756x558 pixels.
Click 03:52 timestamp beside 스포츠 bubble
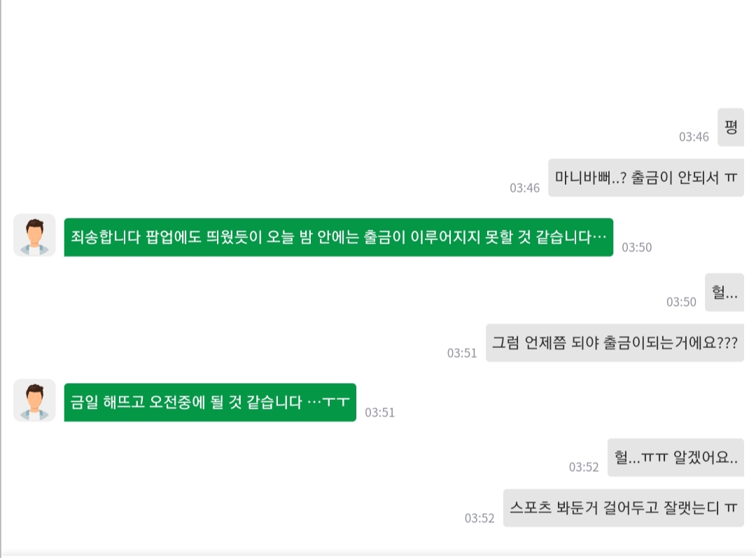(x=479, y=518)
